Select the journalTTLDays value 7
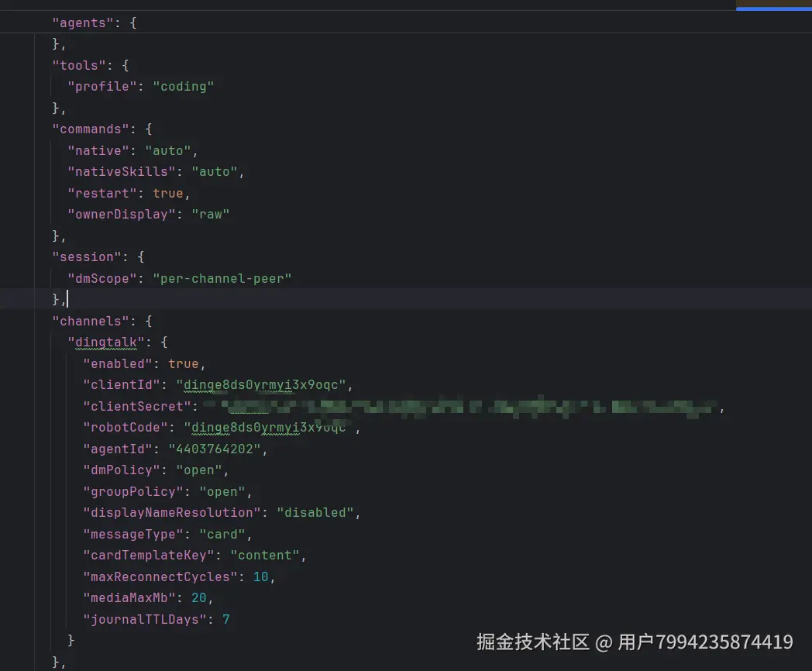812x671 pixels. click(226, 619)
